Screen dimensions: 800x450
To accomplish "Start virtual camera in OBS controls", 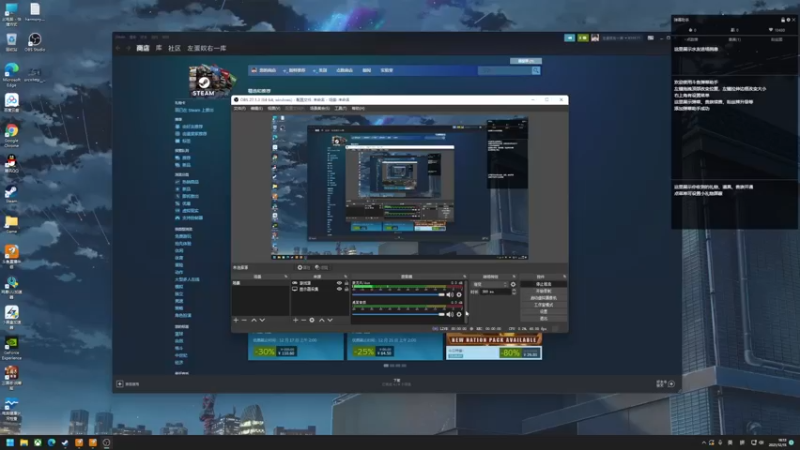I will (543, 298).
